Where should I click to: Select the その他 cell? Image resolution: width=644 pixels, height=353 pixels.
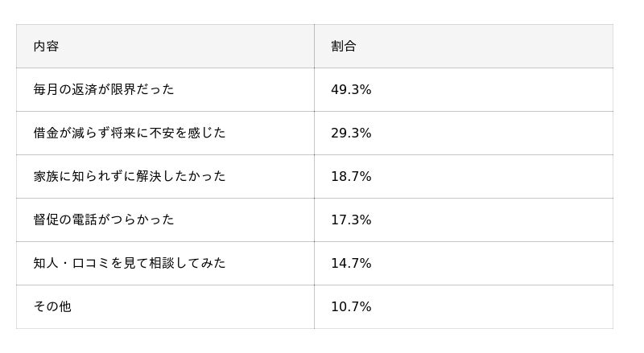click(x=52, y=307)
